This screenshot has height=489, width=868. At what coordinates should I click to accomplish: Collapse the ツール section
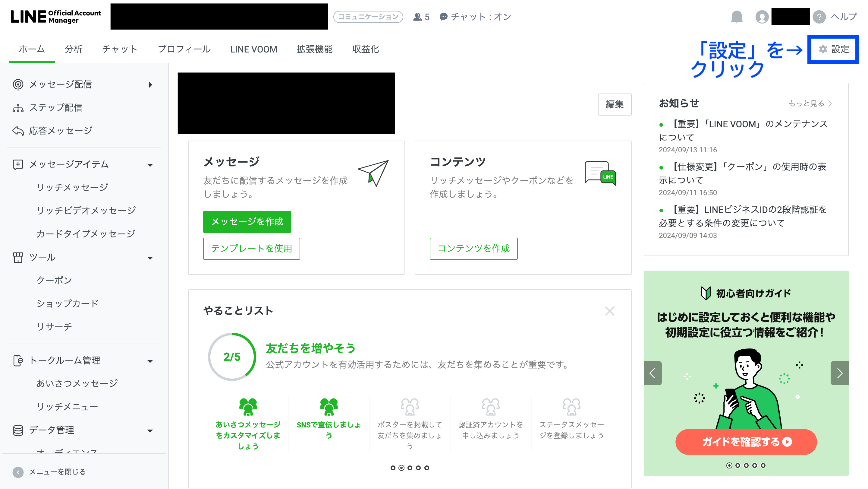(x=150, y=258)
